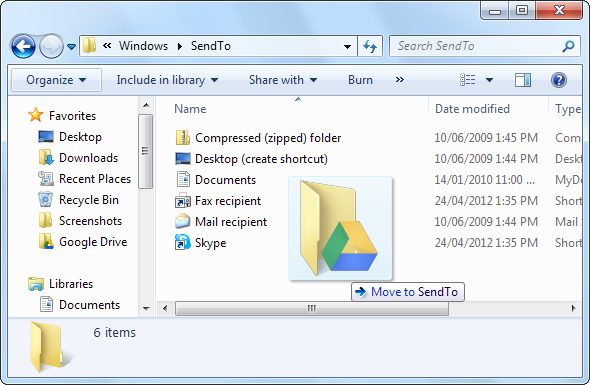Select Libraries in the navigation pane

pyautogui.click(x=71, y=284)
